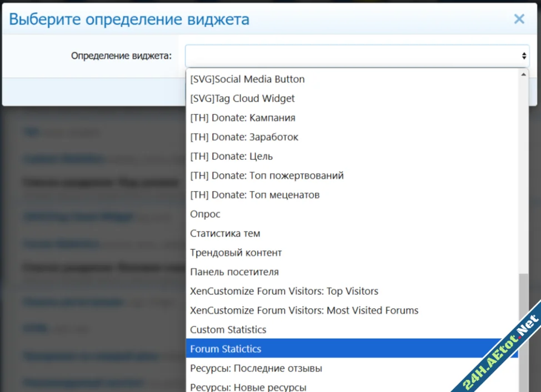Pick Панель посетителя widget
The image size is (541, 392).
coord(234,272)
